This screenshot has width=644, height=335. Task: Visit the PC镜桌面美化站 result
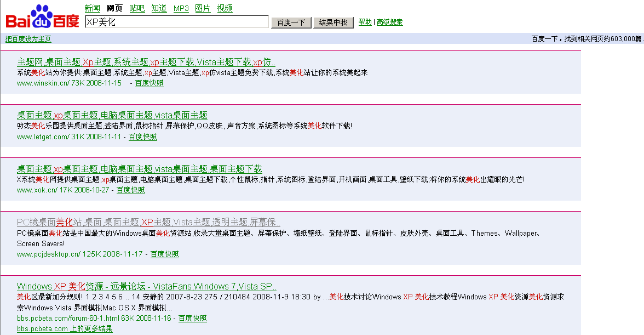(148, 222)
